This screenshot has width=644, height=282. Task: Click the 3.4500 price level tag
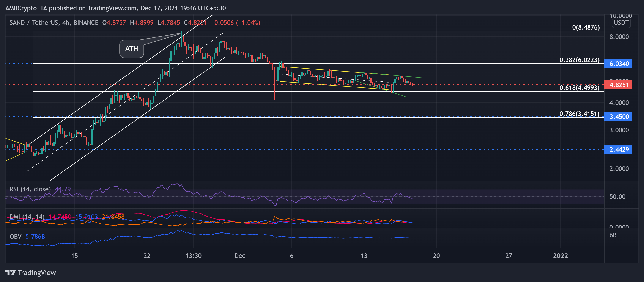point(618,117)
